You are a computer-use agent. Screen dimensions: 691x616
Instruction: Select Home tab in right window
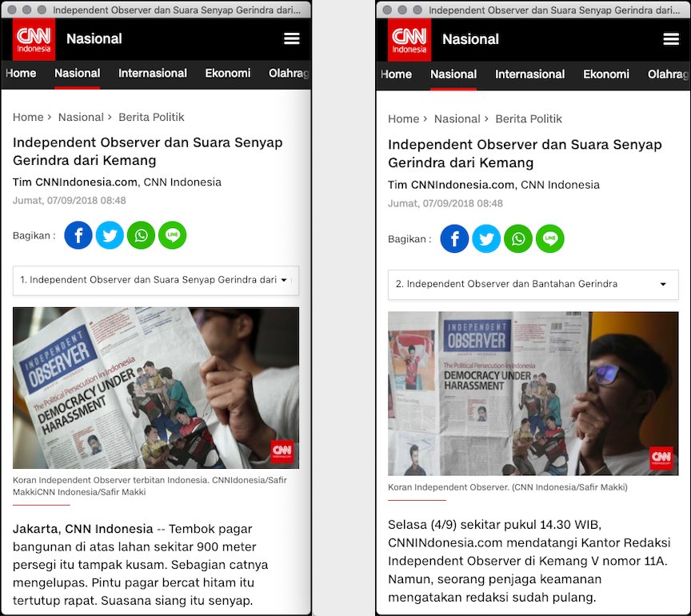point(396,74)
